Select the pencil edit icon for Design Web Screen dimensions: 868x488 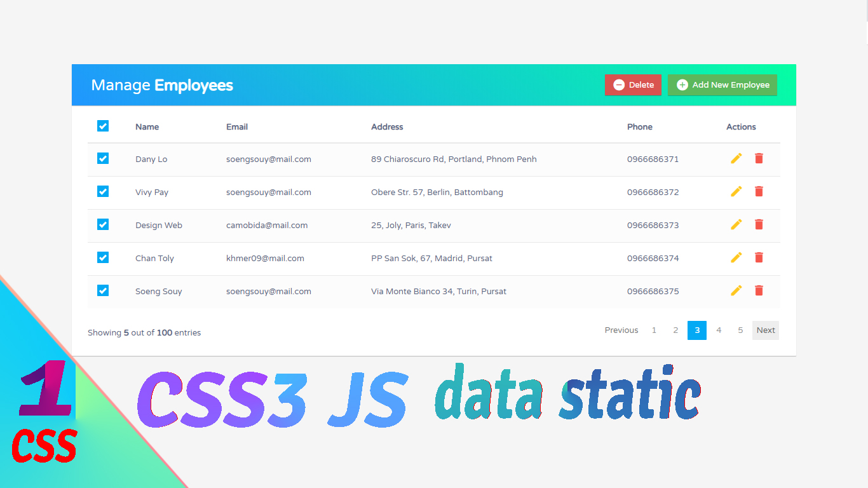point(736,224)
